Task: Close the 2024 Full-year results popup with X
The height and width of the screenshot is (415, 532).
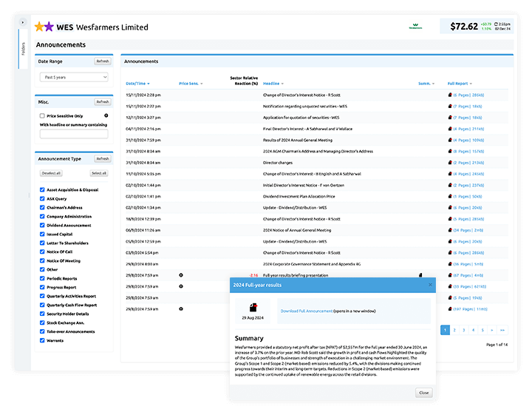Action: (431, 284)
